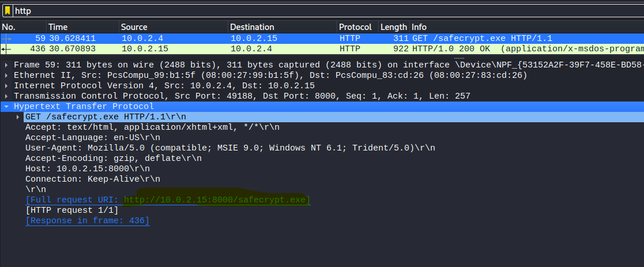Sort by Info column header

527,27
